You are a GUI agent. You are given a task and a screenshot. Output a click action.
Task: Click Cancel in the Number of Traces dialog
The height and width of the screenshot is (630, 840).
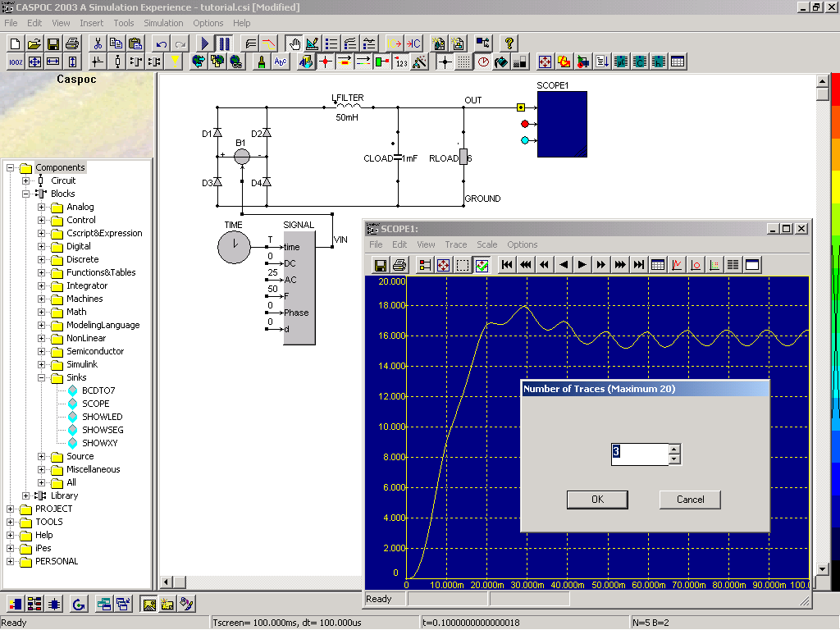(690, 500)
